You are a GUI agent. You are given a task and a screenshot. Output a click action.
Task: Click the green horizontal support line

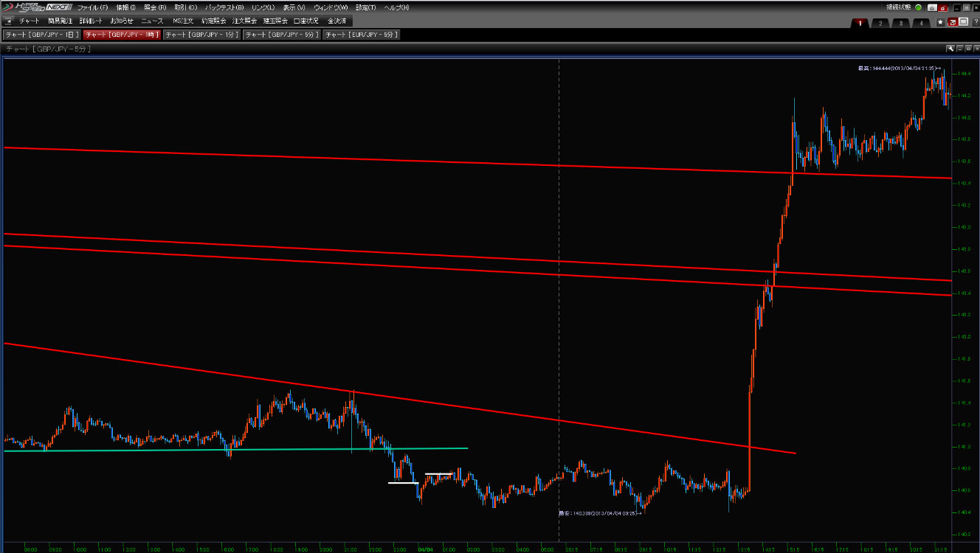[236, 449]
